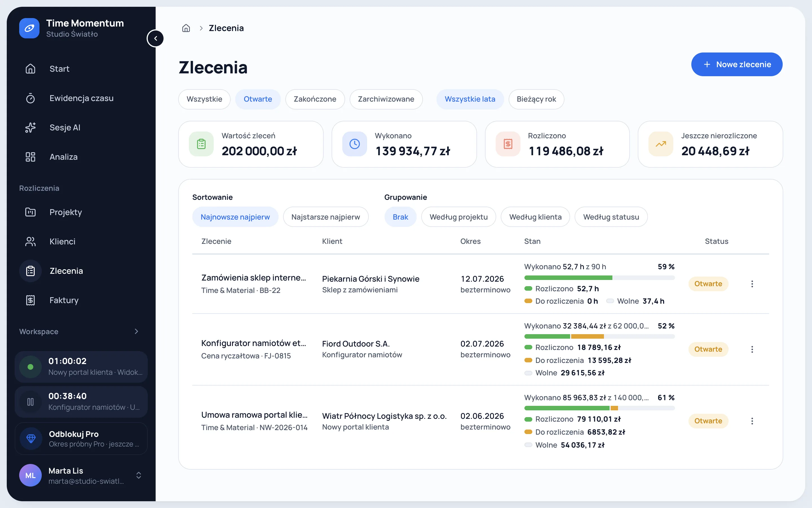Select the Zakończone filter chip
This screenshot has height=508, width=812.
click(315, 99)
